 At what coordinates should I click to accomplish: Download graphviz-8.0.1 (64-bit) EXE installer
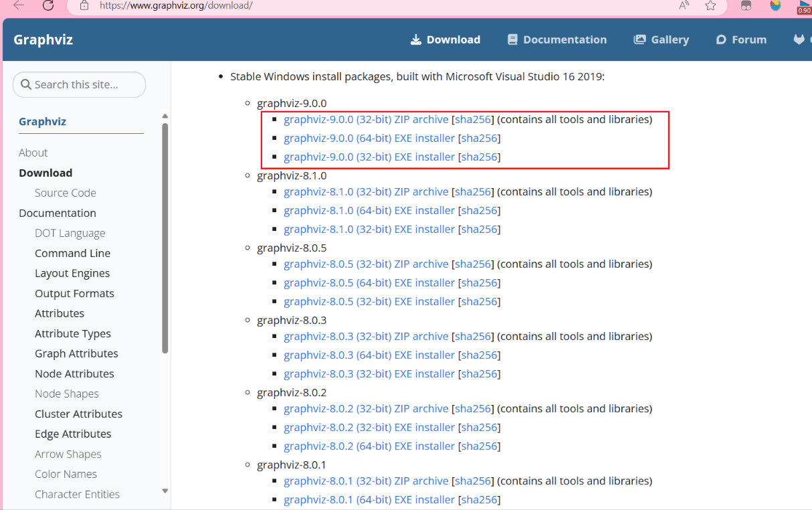369,499
